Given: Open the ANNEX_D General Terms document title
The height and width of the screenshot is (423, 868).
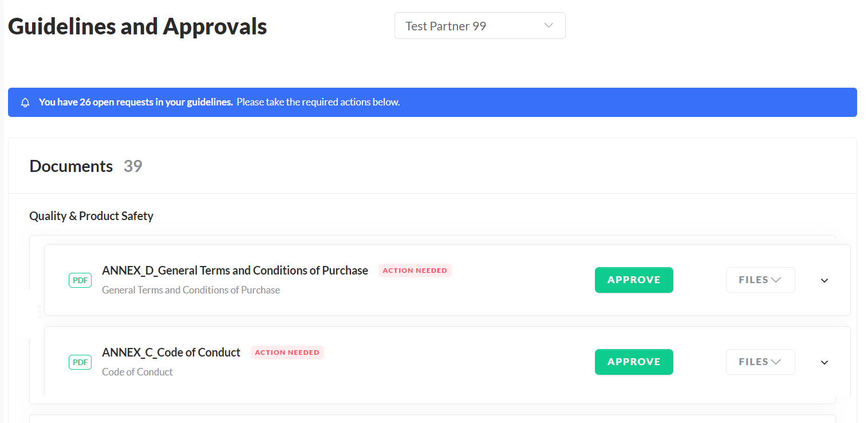Looking at the screenshot, I should [235, 270].
